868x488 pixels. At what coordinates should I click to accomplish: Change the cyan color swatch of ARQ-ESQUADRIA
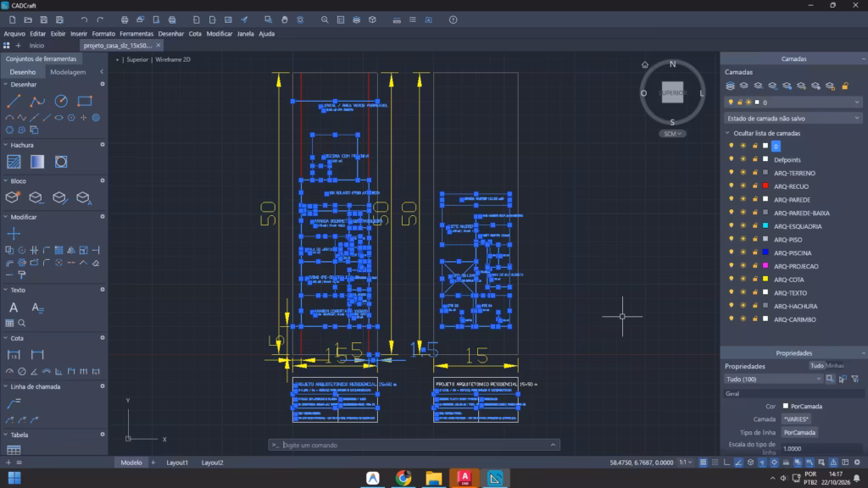pyautogui.click(x=765, y=225)
